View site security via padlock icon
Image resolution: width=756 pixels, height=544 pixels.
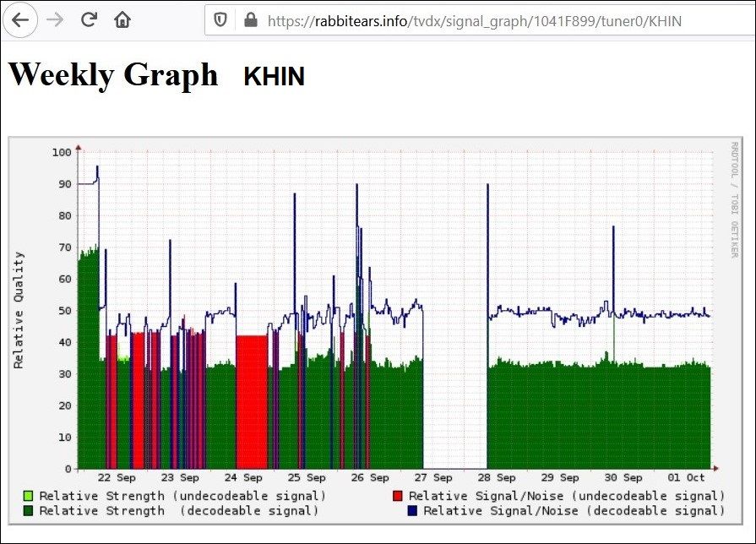click(x=251, y=19)
